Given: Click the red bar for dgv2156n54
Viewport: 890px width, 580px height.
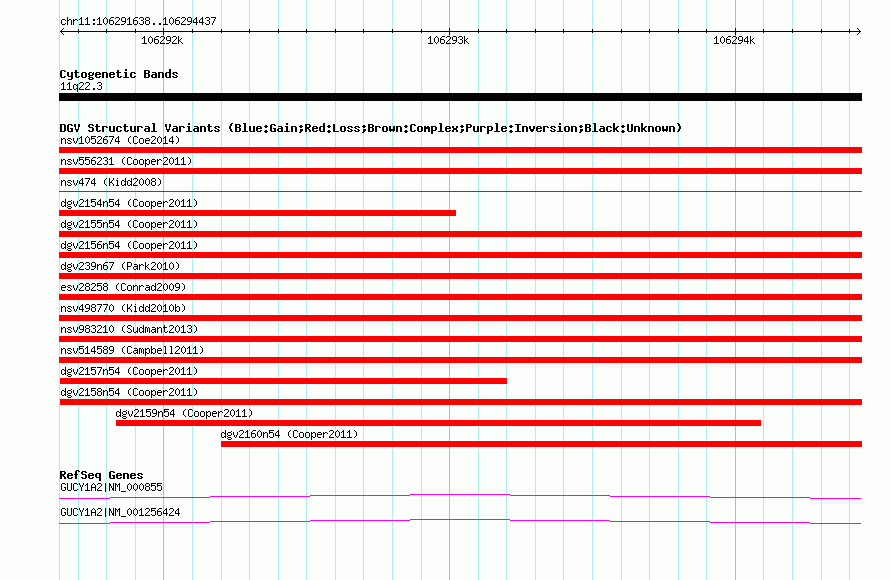Looking at the screenshot, I should pos(460,255).
